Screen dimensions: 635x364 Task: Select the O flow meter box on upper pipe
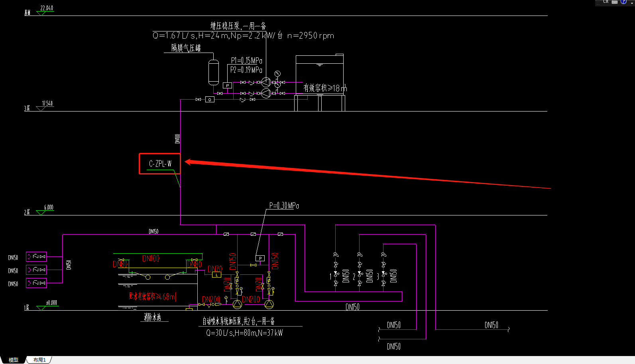click(210, 100)
